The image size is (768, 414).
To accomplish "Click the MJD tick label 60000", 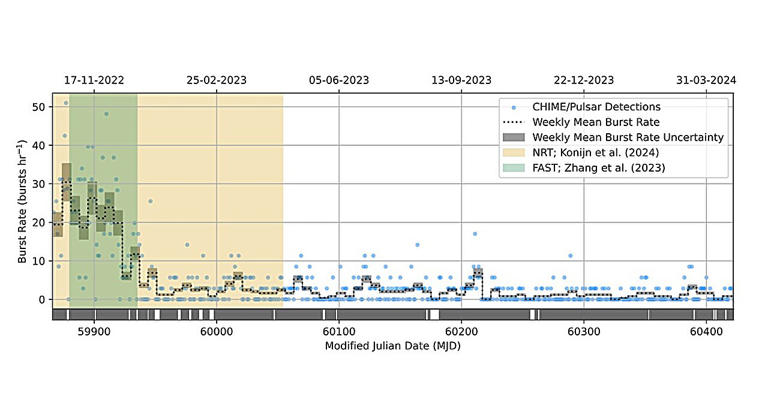I will click(x=216, y=332).
